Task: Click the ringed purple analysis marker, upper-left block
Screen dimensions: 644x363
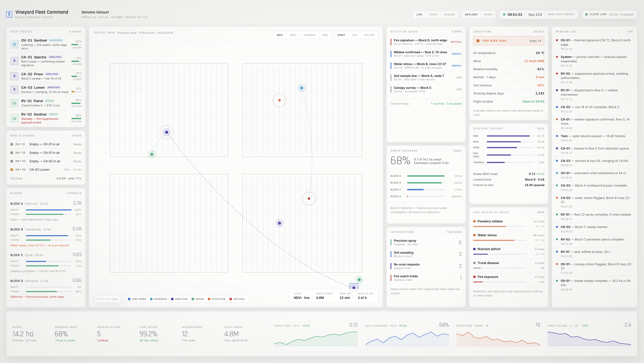Action: coord(167,132)
